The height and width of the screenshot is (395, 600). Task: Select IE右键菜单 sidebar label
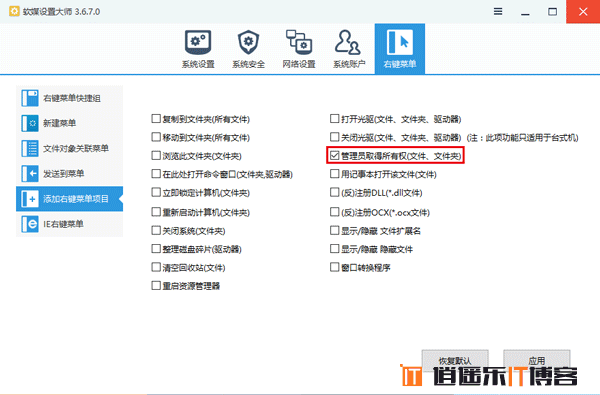pyautogui.click(x=63, y=224)
